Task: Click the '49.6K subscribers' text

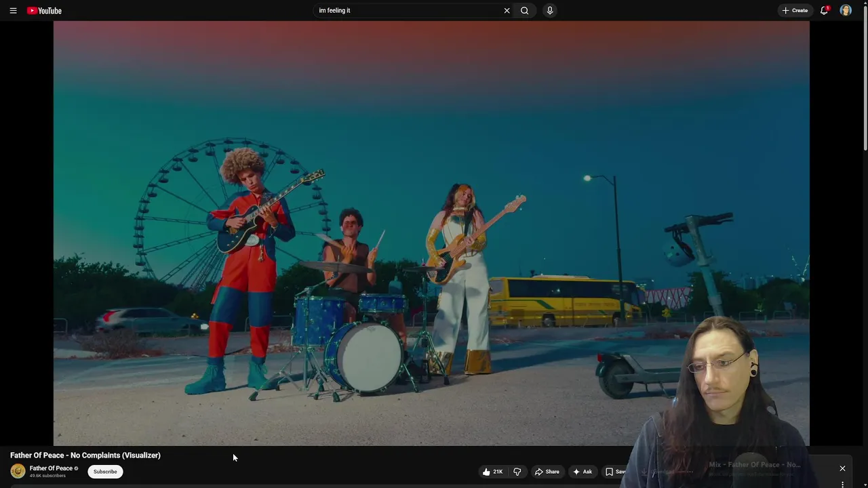Action: click(x=47, y=476)
